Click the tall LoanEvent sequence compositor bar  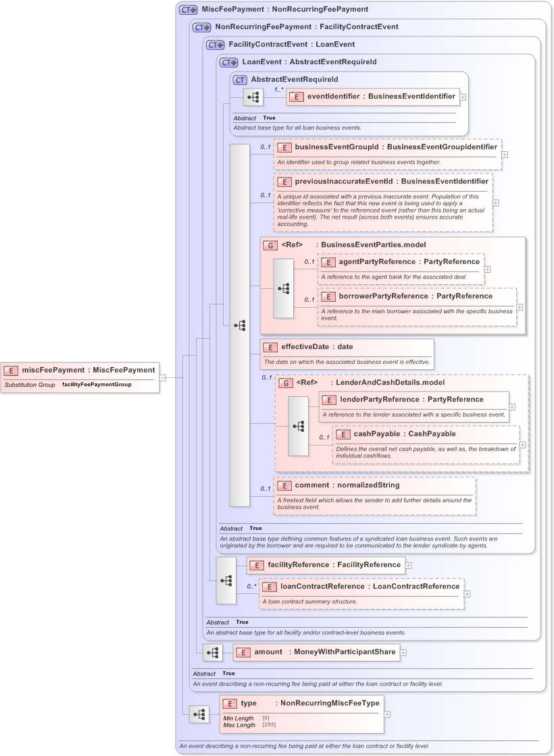[x=239, y=325]
